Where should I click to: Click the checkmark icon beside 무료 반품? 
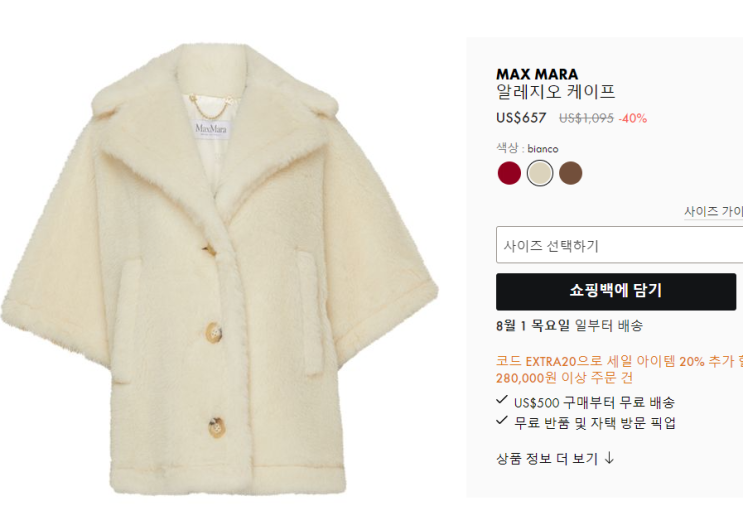pyautogui.click(x=501, y=420)
